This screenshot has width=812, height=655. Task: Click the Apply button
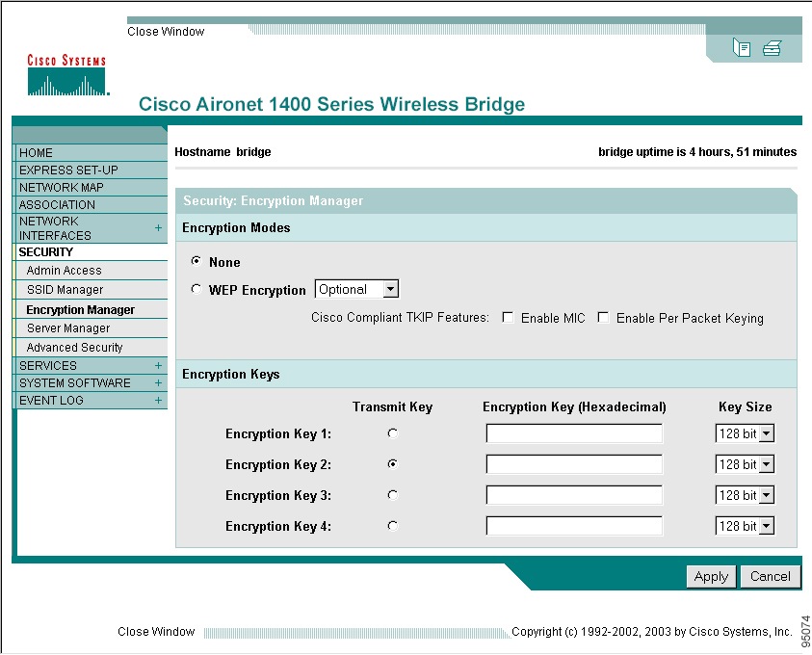711,576
